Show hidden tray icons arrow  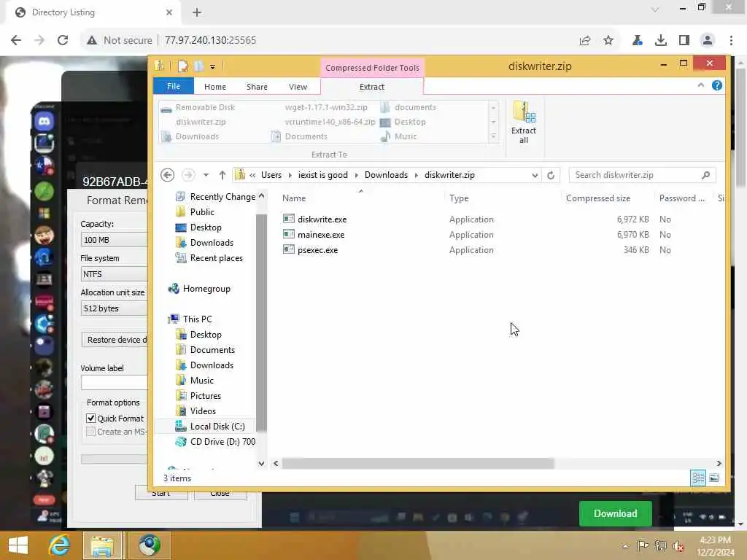625,546
